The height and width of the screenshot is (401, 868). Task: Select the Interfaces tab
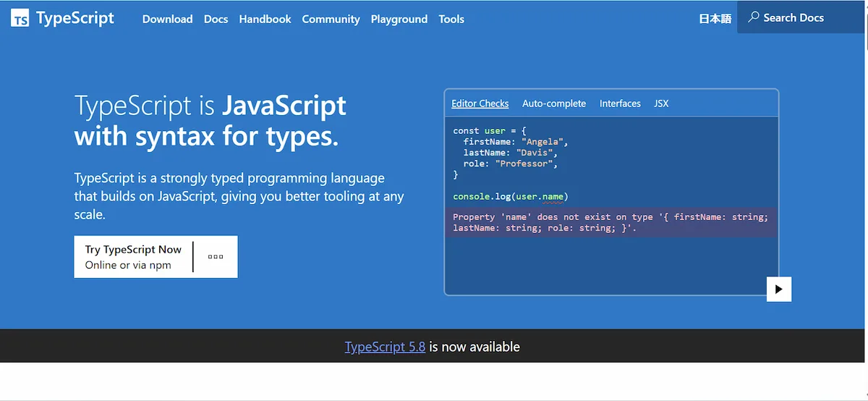tap(620, 104)
